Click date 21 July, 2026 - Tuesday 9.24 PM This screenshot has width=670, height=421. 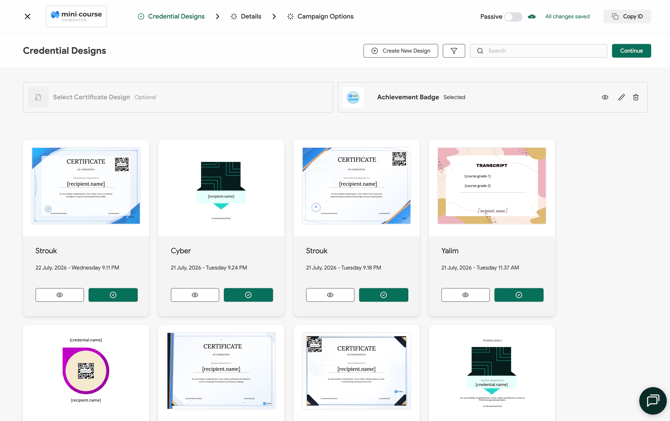(x=209, y=268)
